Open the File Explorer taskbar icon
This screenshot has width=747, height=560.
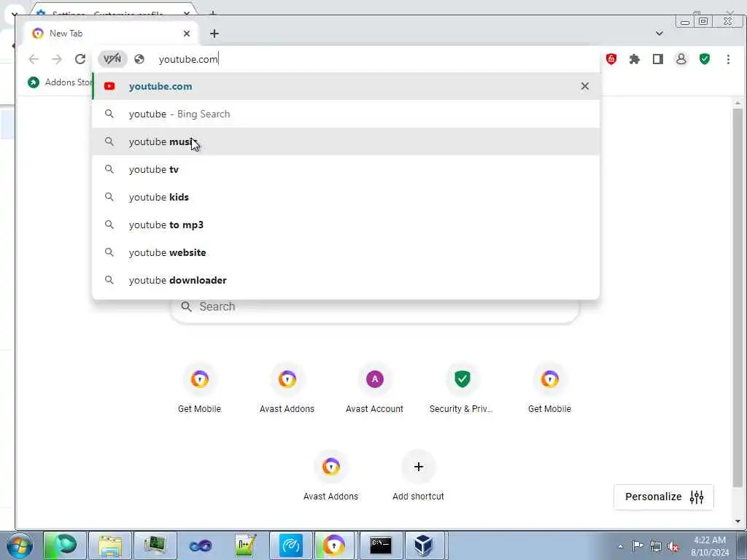pos(110,545)
